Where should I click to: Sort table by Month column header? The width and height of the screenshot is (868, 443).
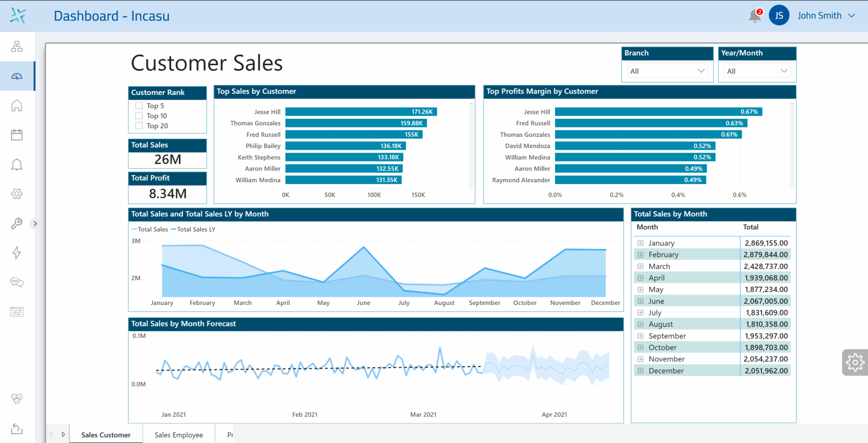[647, 227]
